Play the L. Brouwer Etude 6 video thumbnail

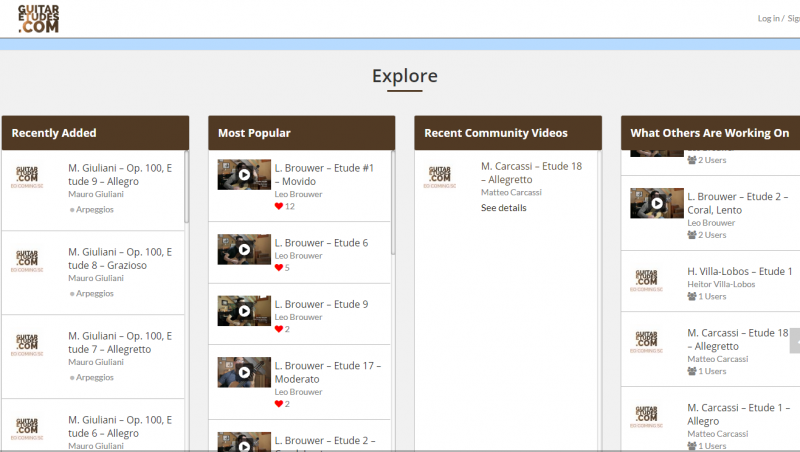coord(244,249)
